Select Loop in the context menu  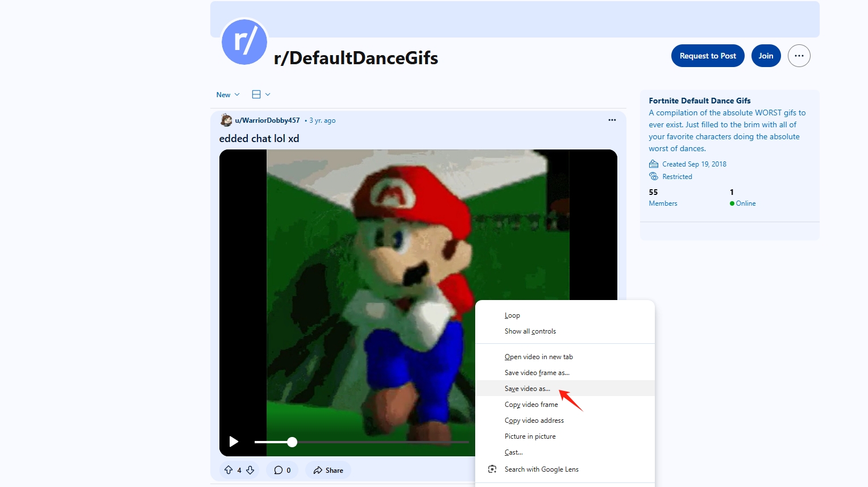565,315
